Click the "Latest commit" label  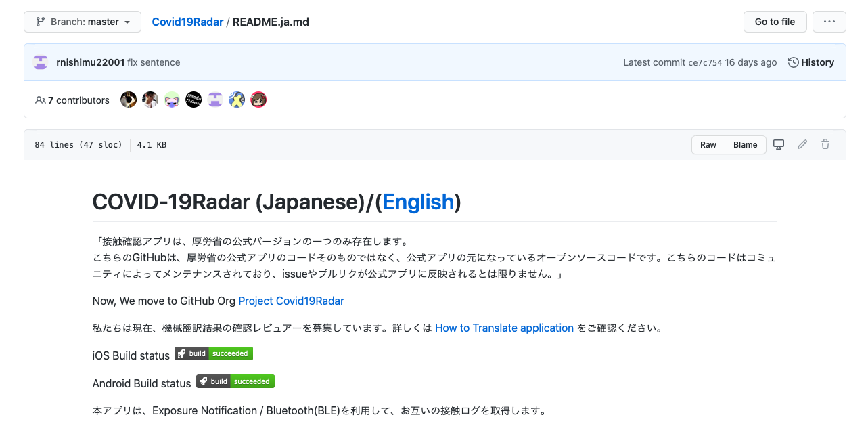654,62
